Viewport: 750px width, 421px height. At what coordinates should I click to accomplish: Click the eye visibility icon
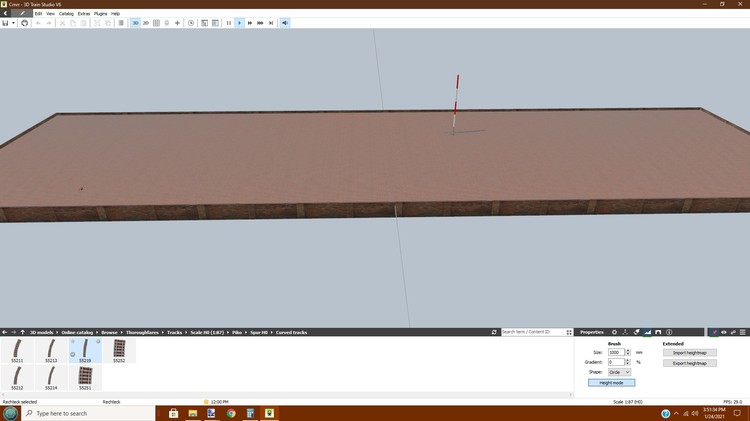point(723,332)
